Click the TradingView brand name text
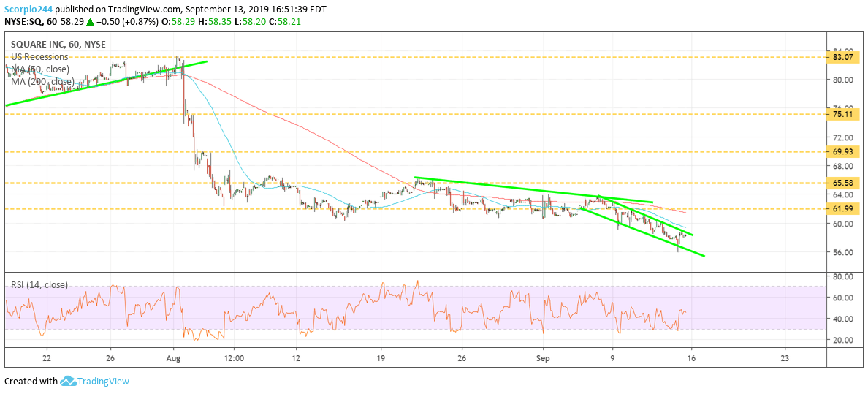This screenshot has width=868, height=394. coord(103,382)
